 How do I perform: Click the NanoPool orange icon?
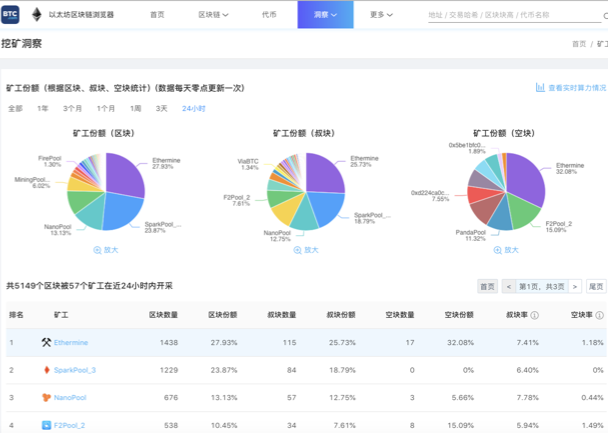click(x=47, y=397)
